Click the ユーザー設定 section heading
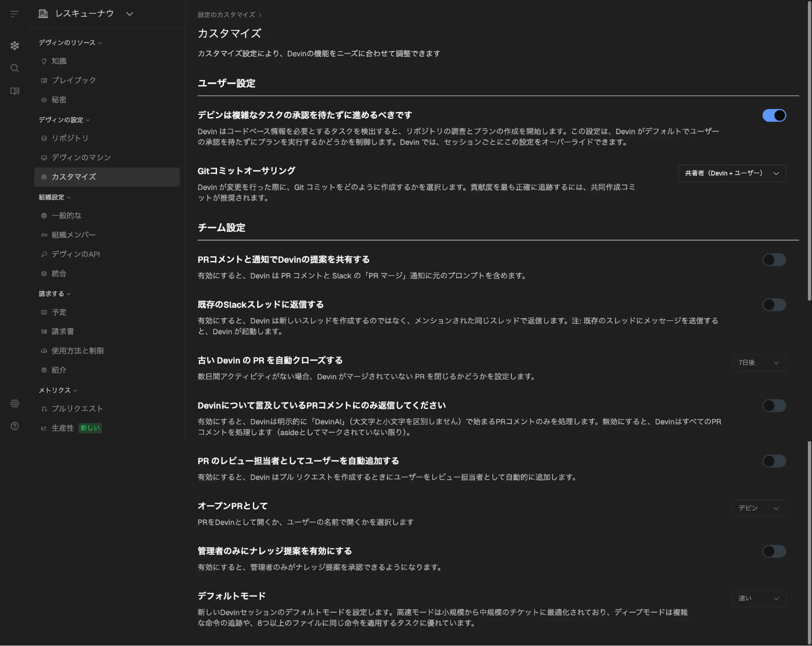 [227, 84]
